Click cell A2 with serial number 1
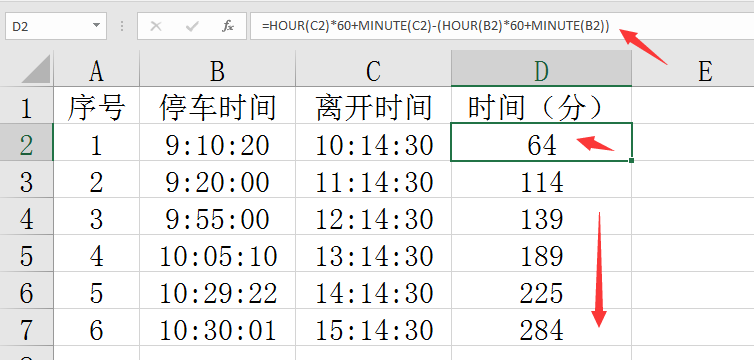 point(96,142)
